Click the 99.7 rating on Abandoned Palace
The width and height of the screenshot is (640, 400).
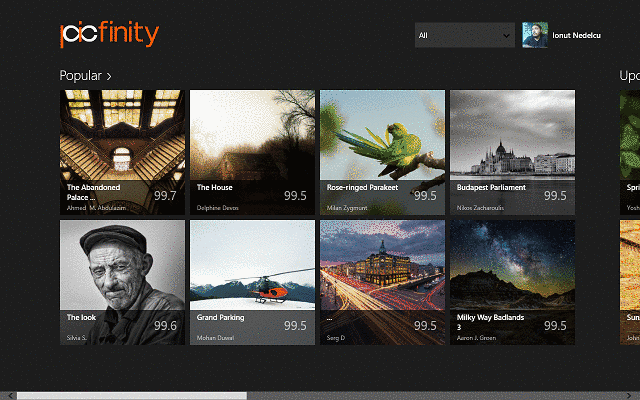[x=165, y=196]
